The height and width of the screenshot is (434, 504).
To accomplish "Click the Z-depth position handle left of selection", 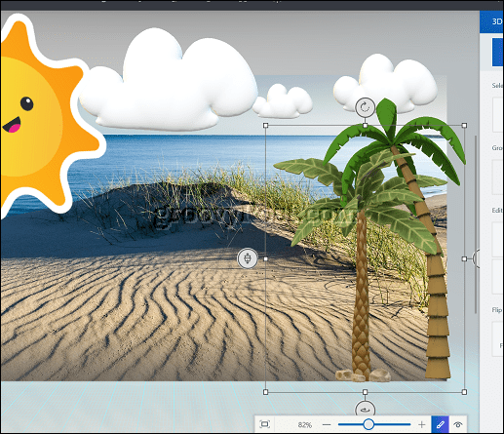I will (x=248, y=258).
